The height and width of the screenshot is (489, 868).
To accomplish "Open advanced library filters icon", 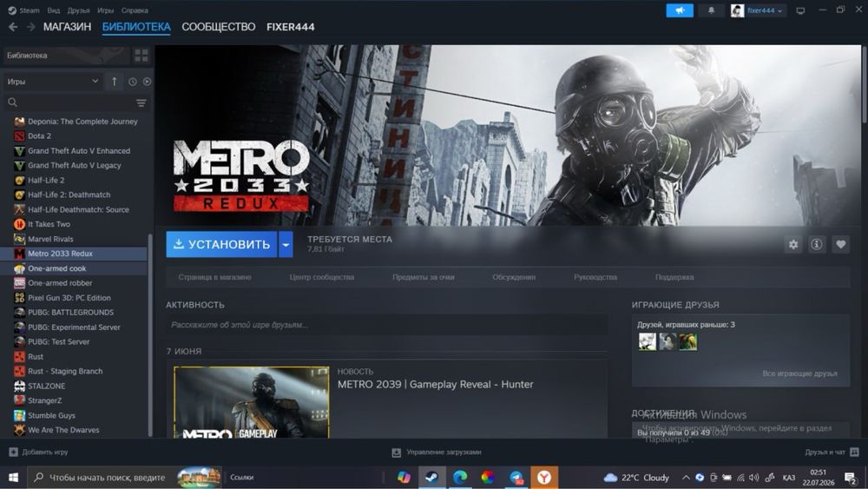I will (141, 103).
